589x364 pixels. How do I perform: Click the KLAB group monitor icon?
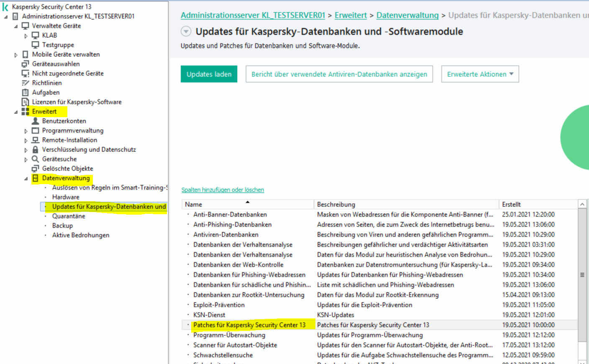pyautogui.click(x=36, y=36)
